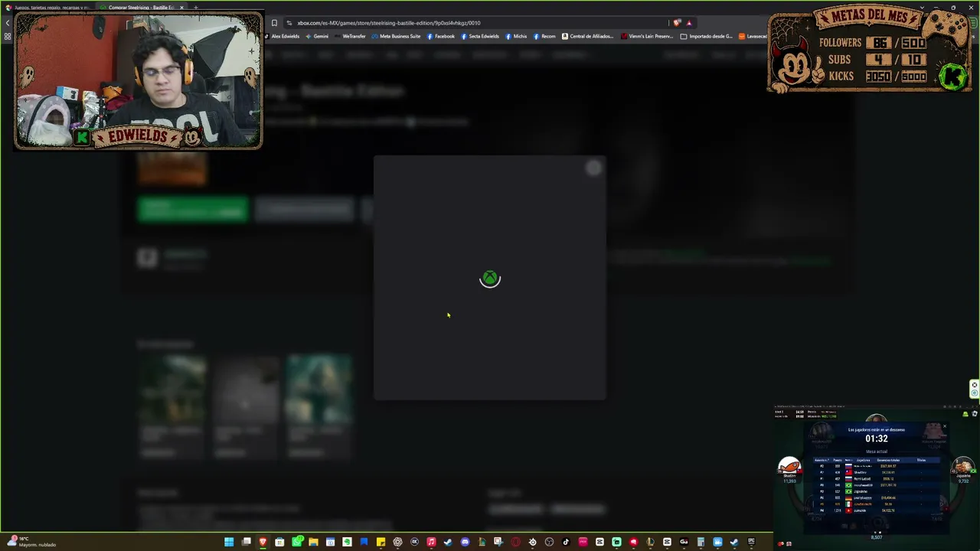Open Apple Music from the taskbar
The image size is (980, 551).
(x=431, y=543)
